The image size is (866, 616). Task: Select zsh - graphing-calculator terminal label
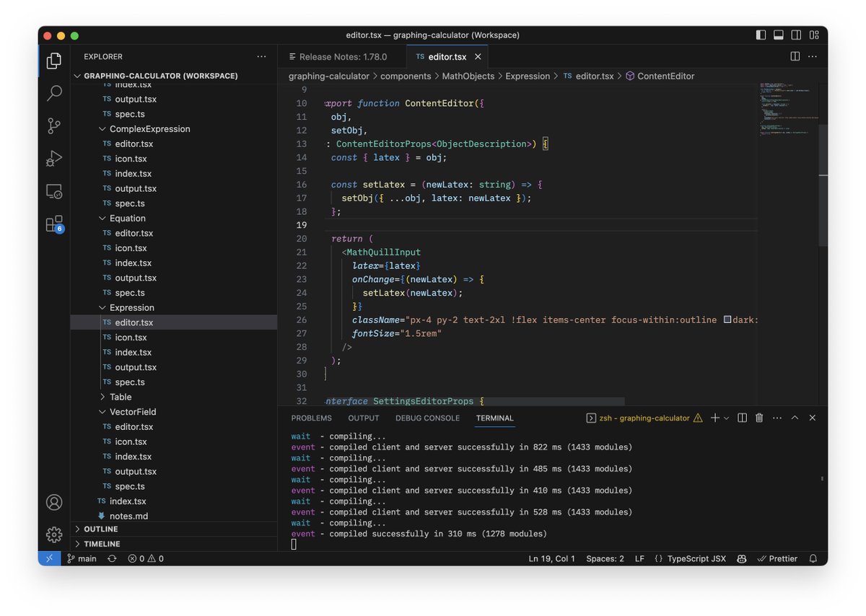[x=644, y=418]
